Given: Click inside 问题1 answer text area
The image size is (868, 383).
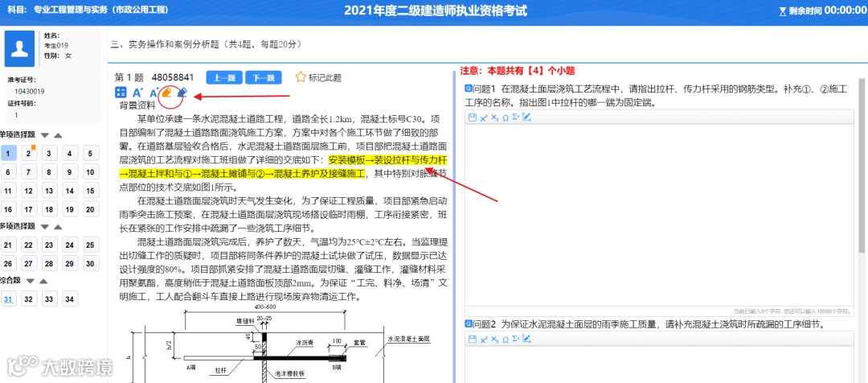Looking at the screenshot, I should [659, 215].
